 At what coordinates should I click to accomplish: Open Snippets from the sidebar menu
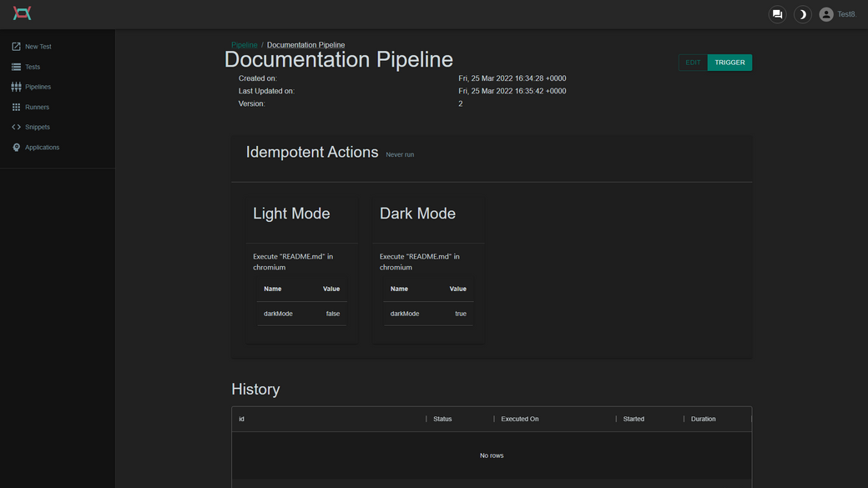[38, 127]
